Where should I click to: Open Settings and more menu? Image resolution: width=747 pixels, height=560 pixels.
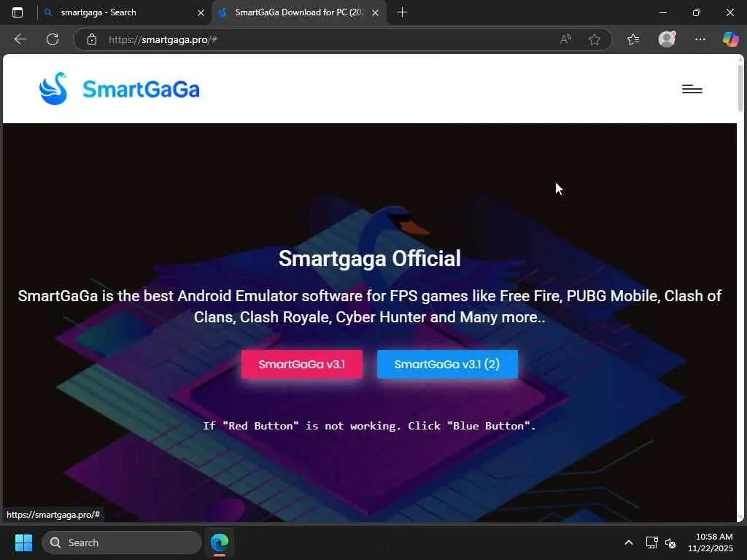[700, 39]
